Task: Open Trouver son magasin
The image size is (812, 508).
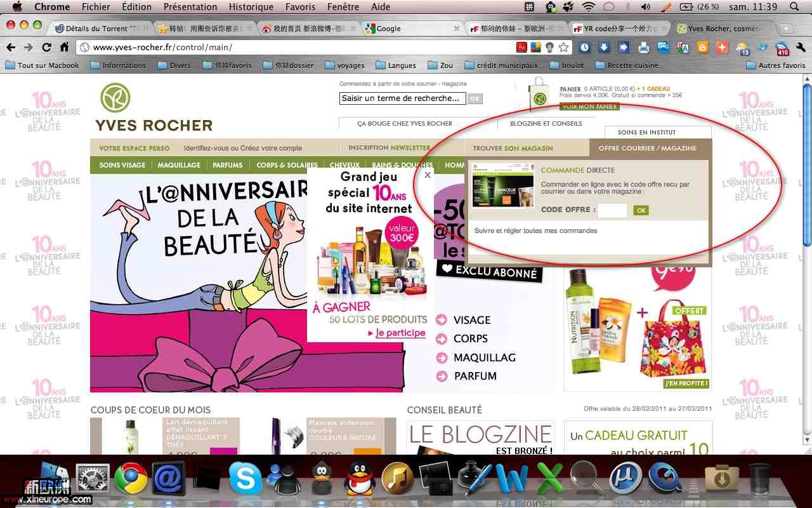Action: coord(513,148)
